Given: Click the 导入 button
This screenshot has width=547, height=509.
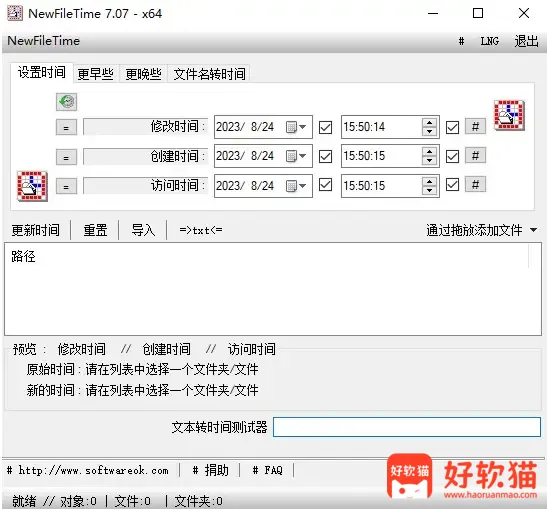Looking at the screenshot, I should click(x=143, y=230).
